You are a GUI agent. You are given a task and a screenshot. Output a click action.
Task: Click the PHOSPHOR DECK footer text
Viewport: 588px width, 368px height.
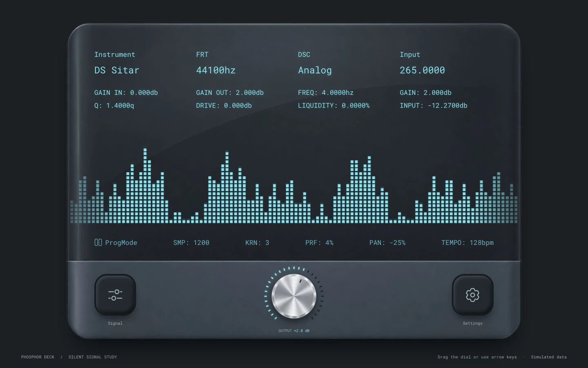click(x=38, y=357)
